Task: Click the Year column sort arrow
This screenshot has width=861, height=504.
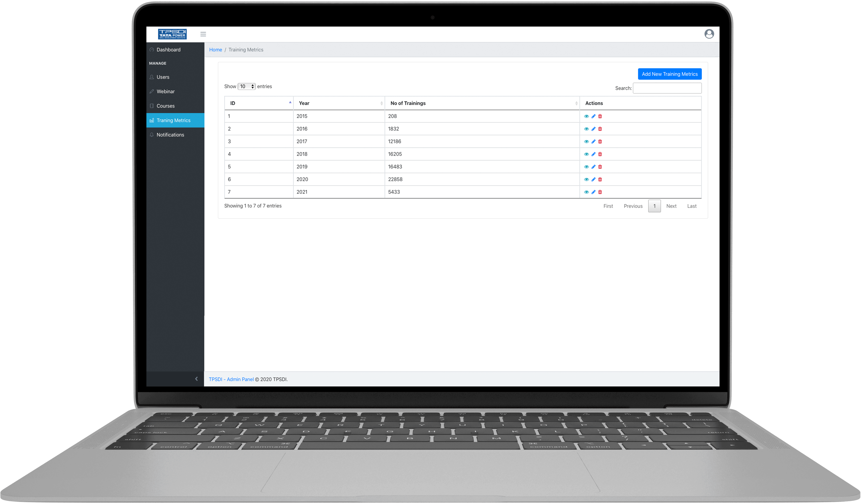Action: point(381,102)
